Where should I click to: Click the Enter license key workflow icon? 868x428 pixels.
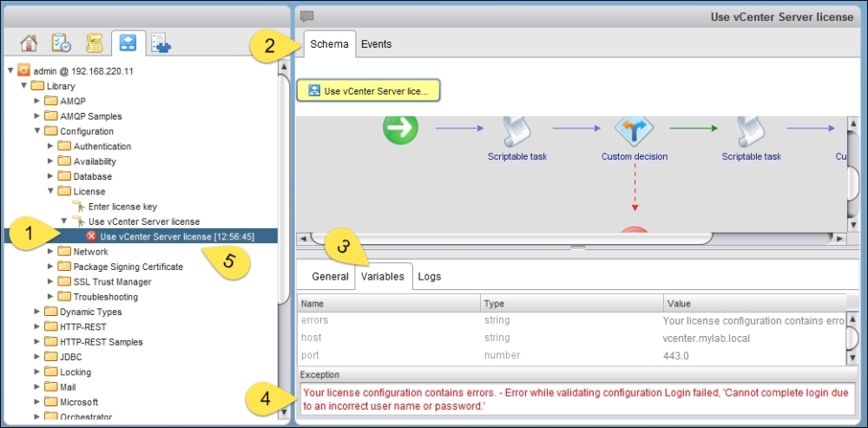click(x=79, y=207)
